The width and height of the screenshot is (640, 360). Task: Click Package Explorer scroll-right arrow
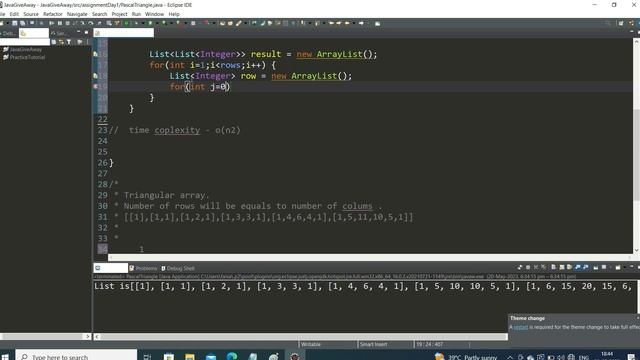click(88, 336)
